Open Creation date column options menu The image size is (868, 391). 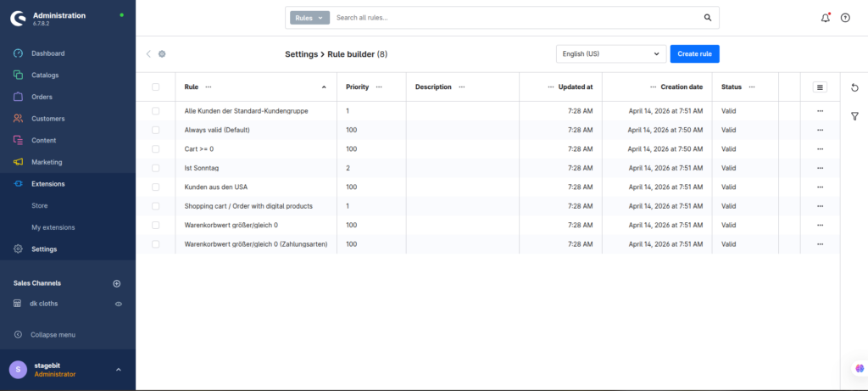point(654,87)
